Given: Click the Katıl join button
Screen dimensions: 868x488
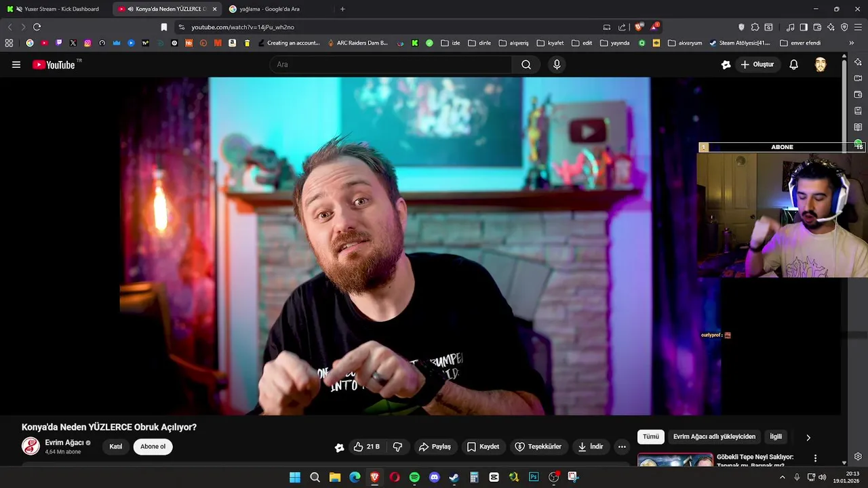Looking at the screenshot, I should 116,447.
